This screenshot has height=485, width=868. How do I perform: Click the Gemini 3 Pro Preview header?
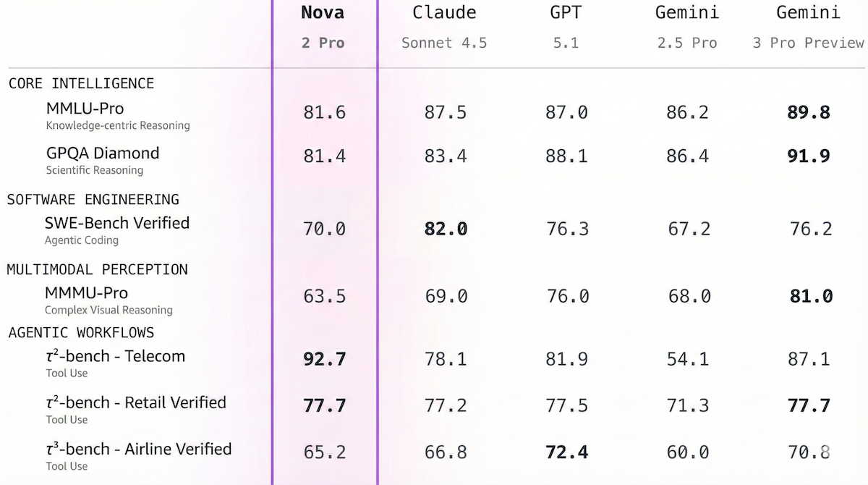click(x=808, y=27)
